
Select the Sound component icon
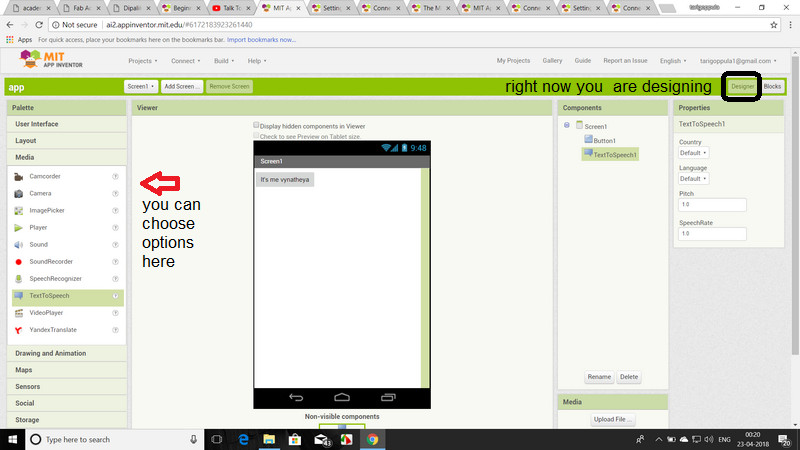19,245
